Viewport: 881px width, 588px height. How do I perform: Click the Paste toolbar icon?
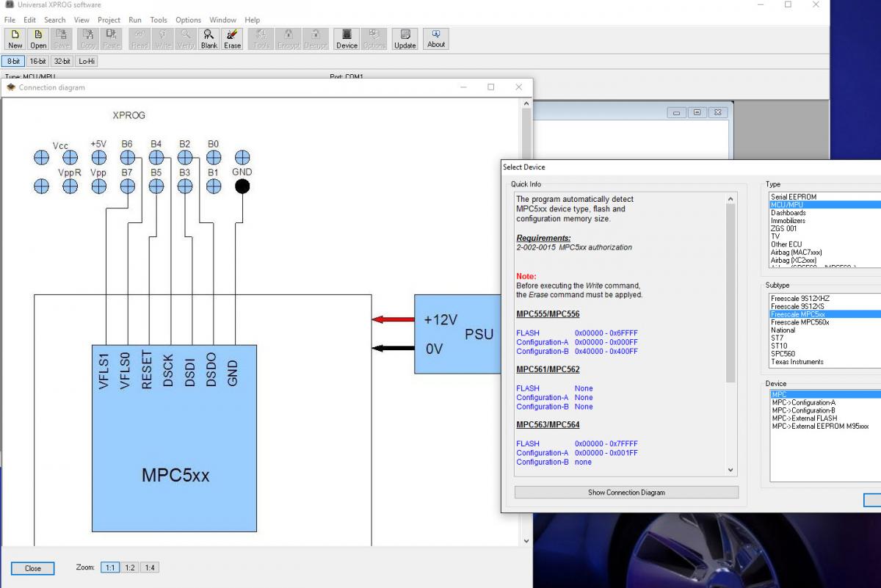tap(112, 39)
